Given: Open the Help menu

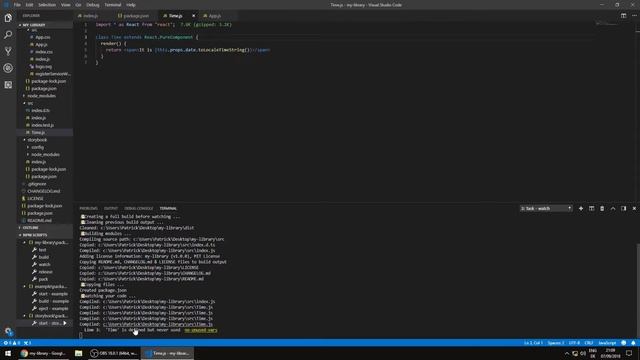Looking at the screenshot, I should point(131,5).
